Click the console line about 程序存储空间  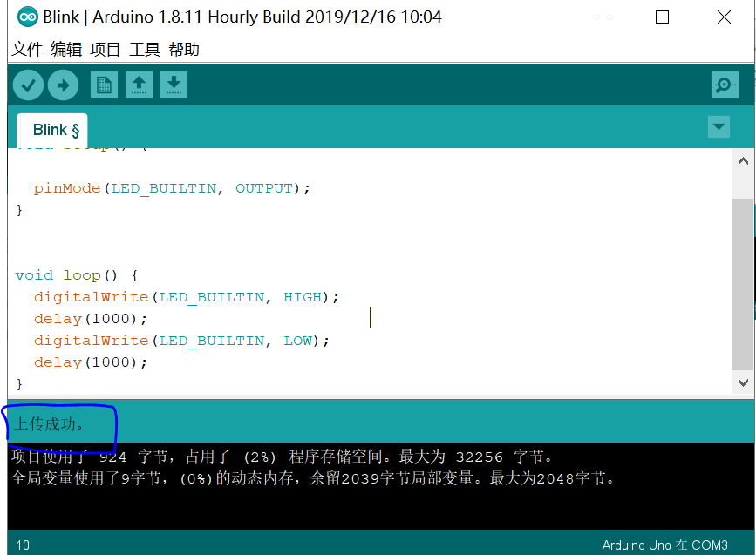282,457
